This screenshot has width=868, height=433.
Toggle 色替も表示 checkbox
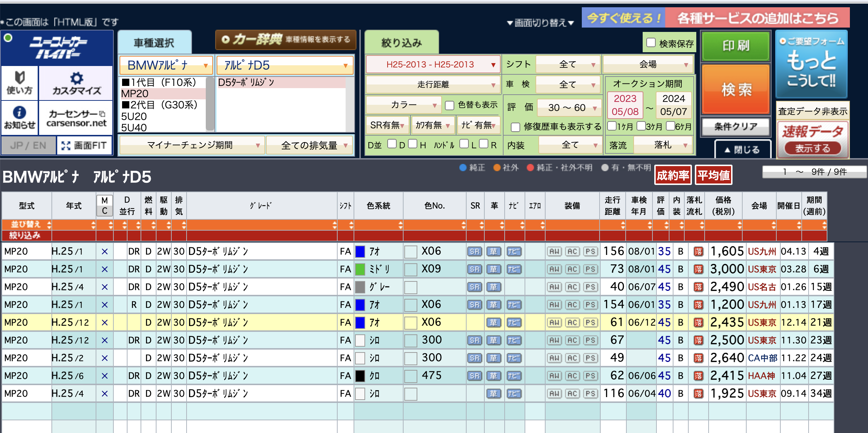click(450, 105)
